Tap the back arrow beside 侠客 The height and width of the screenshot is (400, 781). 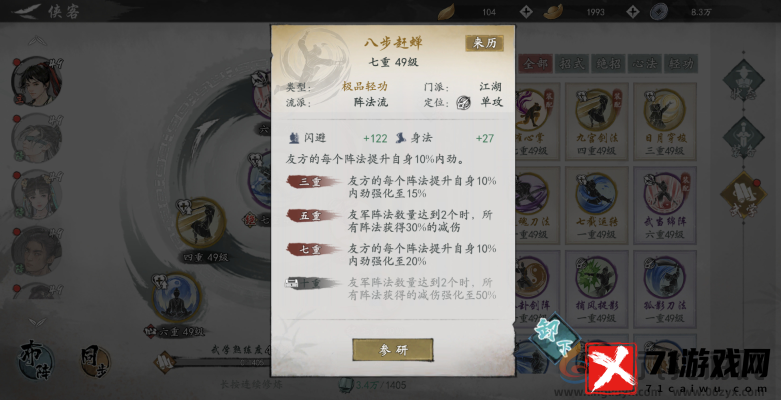pyautogui.click(x=26, y=10)
